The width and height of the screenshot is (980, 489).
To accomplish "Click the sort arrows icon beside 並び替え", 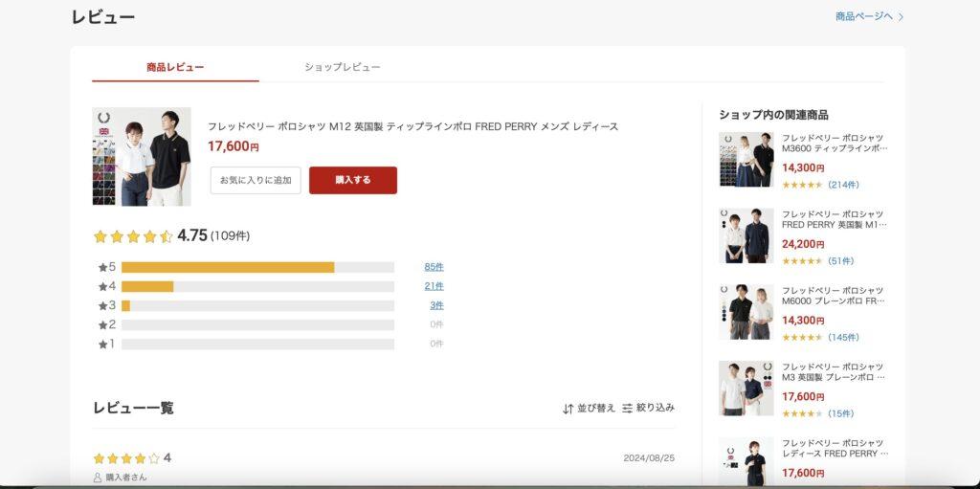I will [x=568, y=409].
